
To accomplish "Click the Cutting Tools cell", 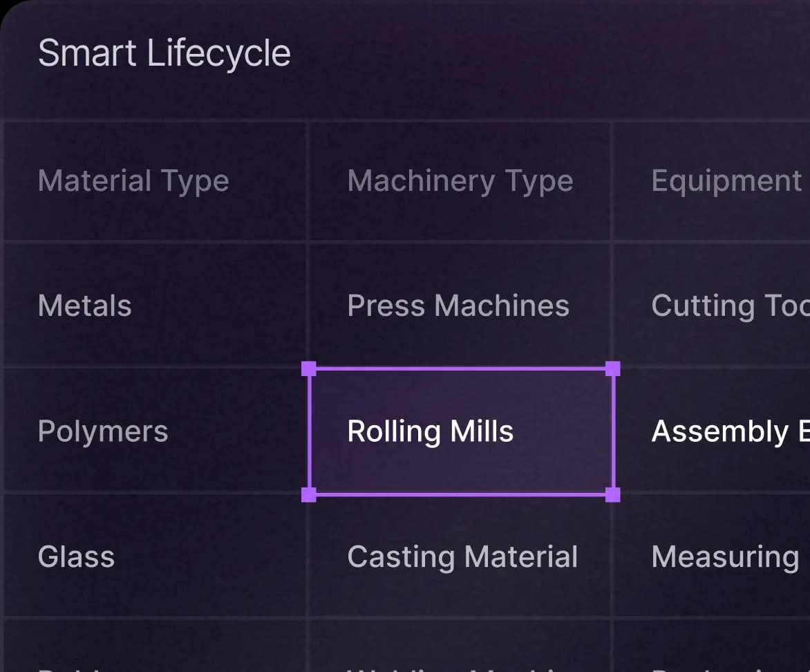I will (729, 306).
